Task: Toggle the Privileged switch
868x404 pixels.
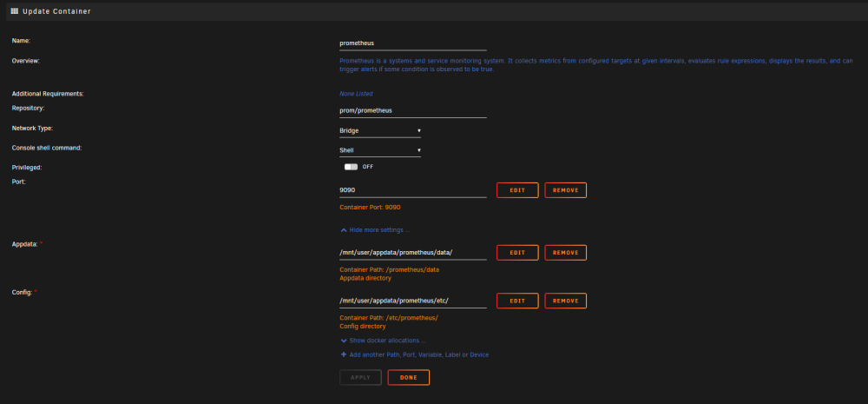Action: click(351, 167)
